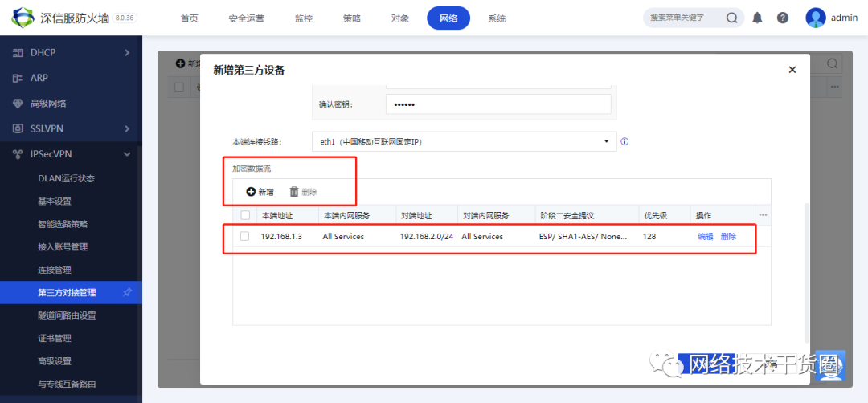Switch to the 监控 tab

tap(304, 18)
